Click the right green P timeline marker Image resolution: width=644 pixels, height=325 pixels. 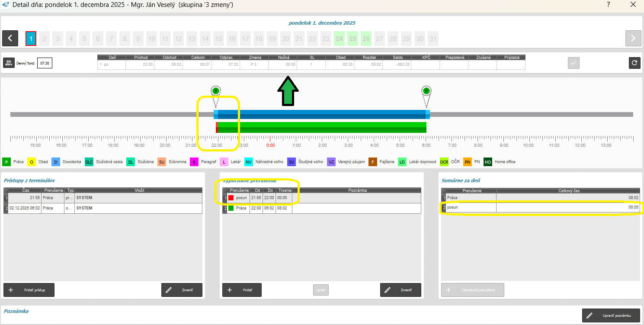[426, 91]
